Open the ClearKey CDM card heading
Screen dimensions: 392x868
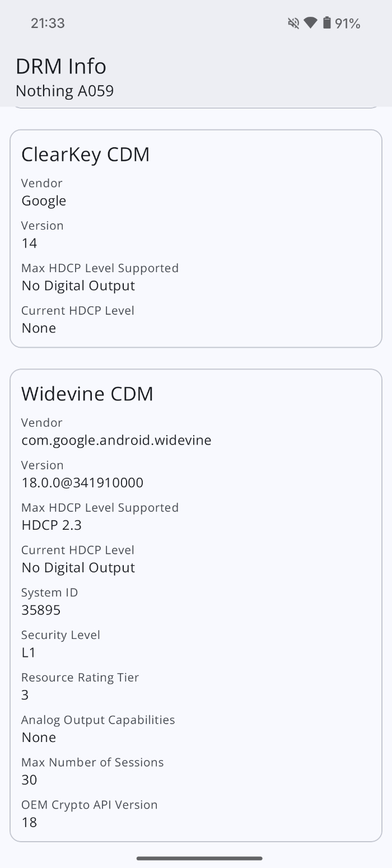pos(86,154)
